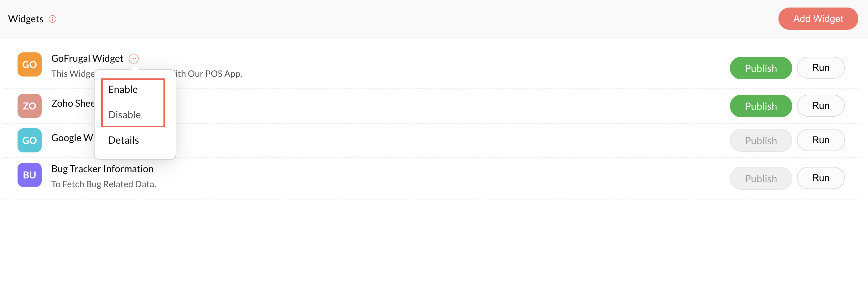Click the orange GO GoFrugal widget icon
This screenshot has width=868, height=297.
tap(30, 65)
